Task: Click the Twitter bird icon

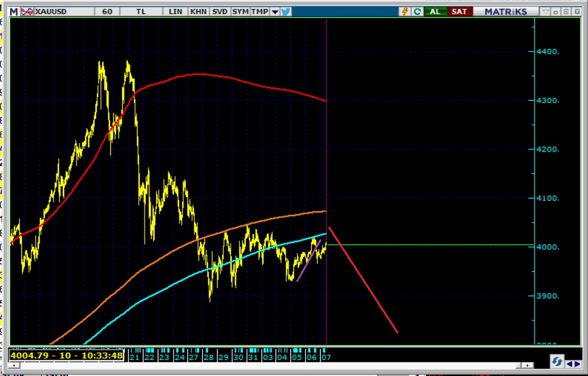Action: tap(286, 11)
